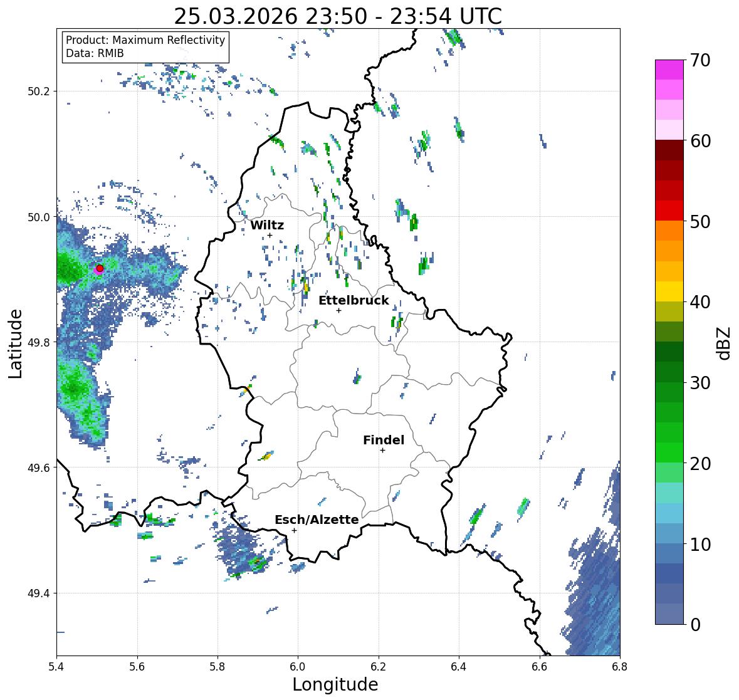Screen dimensions: 739x700
Task: Click the 6.8 longitude tick label
Action: coord(620,667)
